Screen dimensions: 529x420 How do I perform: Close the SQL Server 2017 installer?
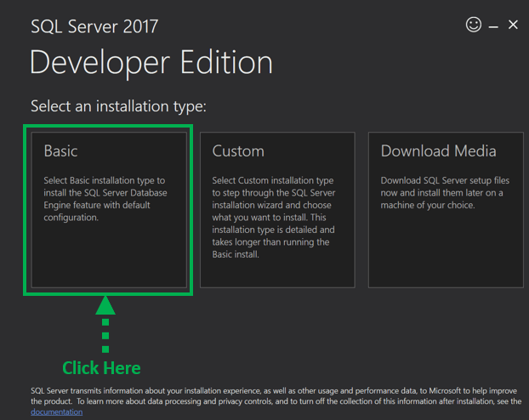click(x=513, y=25)
